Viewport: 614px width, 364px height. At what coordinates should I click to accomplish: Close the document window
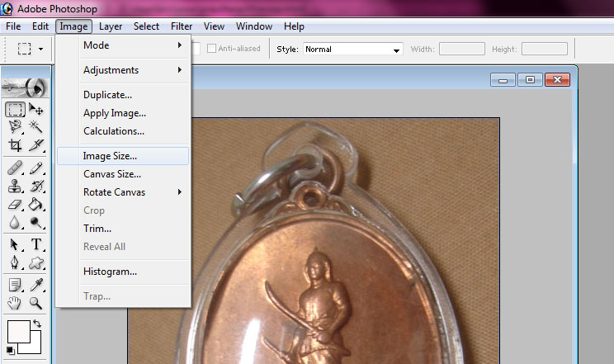557,80
